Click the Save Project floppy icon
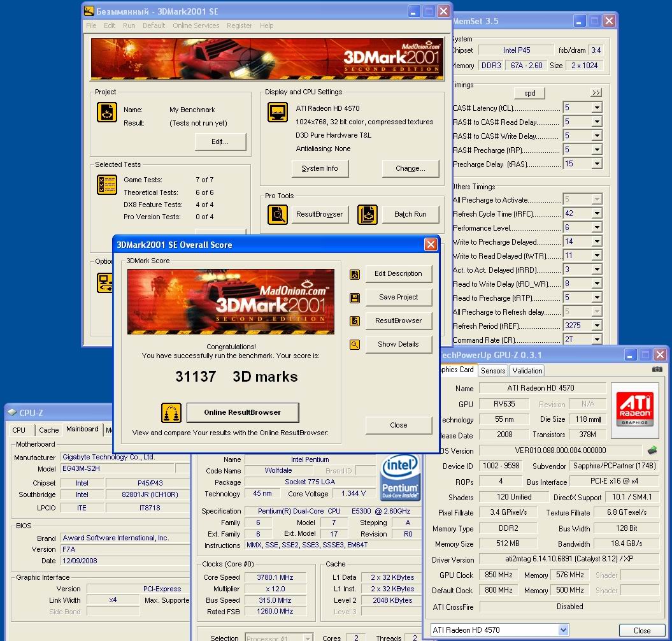672x641 pixels. [x=354, y=298]
